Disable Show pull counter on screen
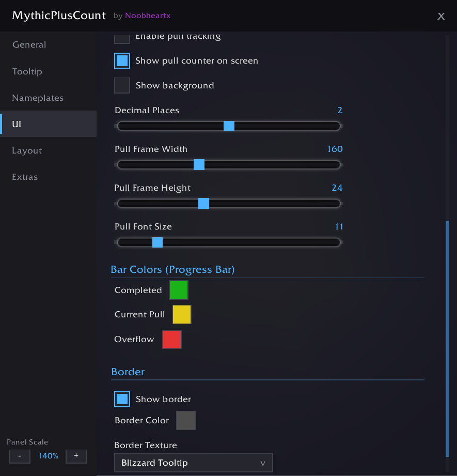457x476 pixels. [122, 60]
